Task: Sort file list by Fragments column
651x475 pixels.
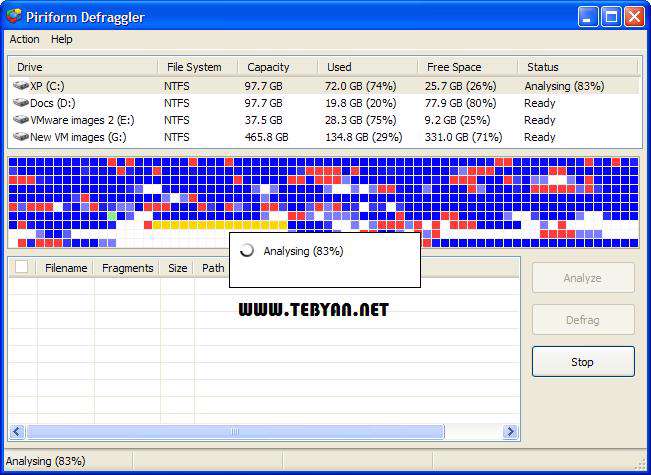Action: (127, 268)
